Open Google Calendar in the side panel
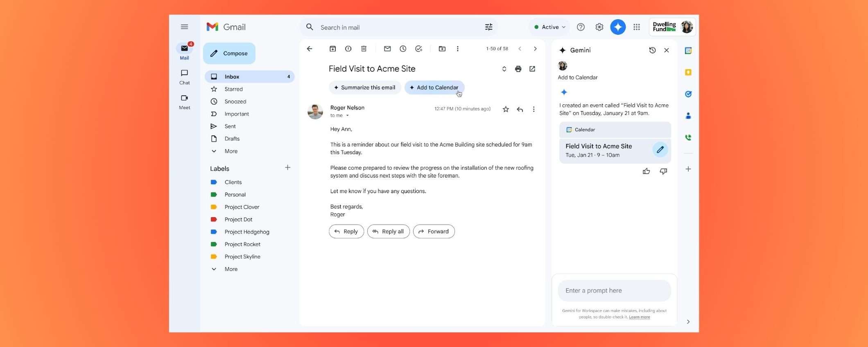The height and width of the screenshot is (347, 868). (x=688, y=51)
